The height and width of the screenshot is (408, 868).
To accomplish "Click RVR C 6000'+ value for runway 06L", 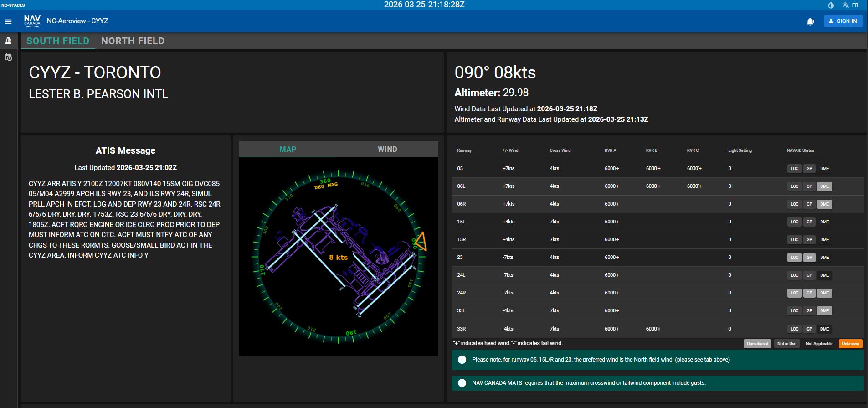I will coord(694,186).
